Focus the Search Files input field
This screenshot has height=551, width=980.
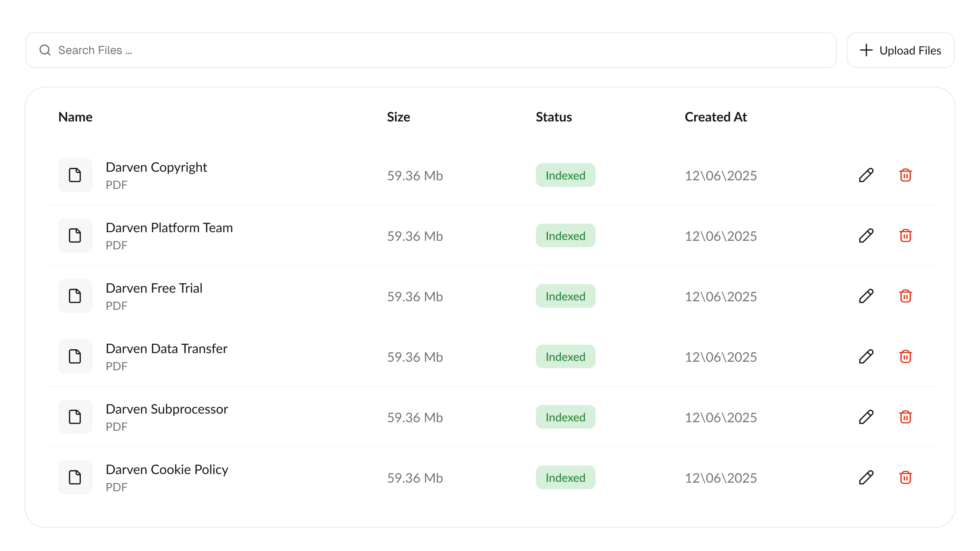(437, 50)
